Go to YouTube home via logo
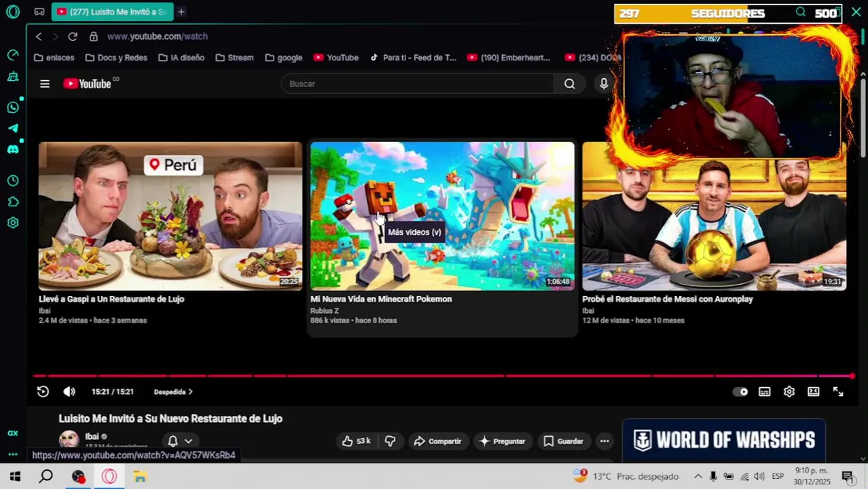Image resolution: width=868 pixels, height=489 pixels. coord(87,84)
